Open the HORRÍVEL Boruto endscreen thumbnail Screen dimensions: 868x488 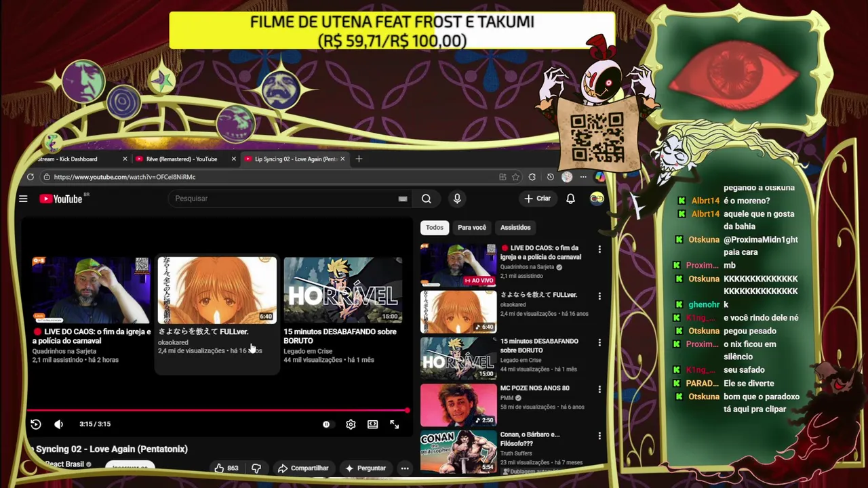point(342,290)
